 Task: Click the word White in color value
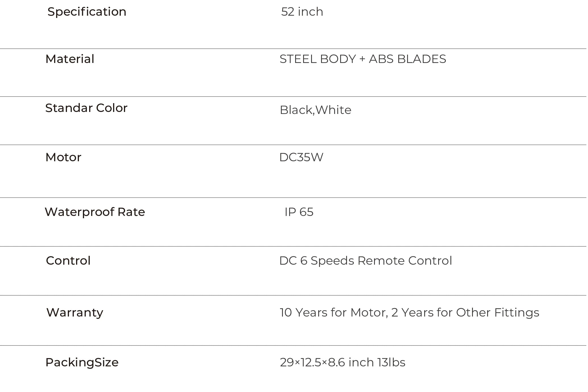pos(334,110)
